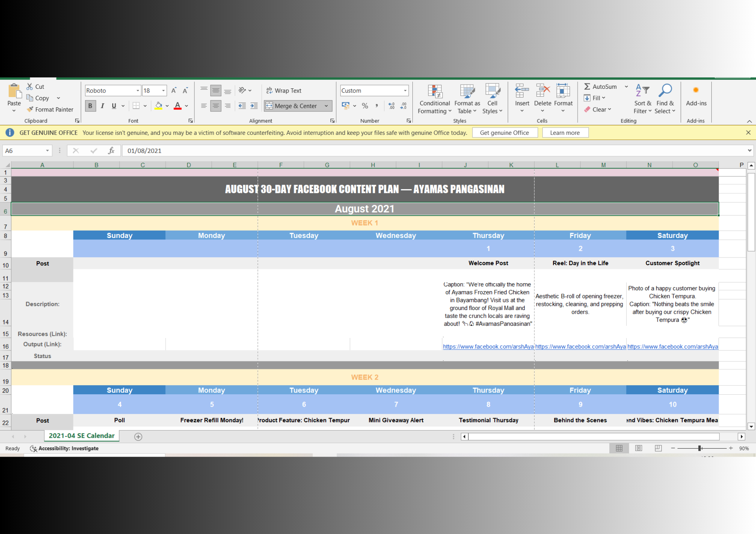The image size is (756, 534).
Task: Click the zoom slider handle
Action: coord(700,448)
